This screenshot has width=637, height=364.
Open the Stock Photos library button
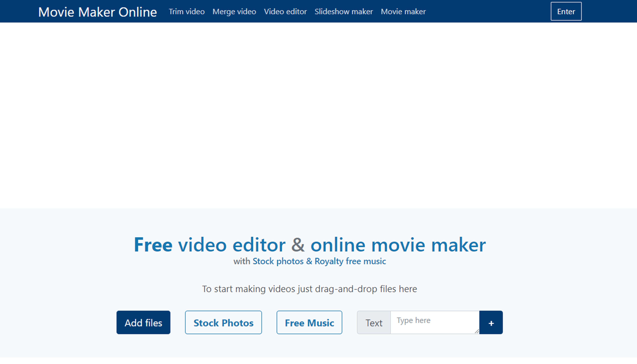tap(223, 323)
